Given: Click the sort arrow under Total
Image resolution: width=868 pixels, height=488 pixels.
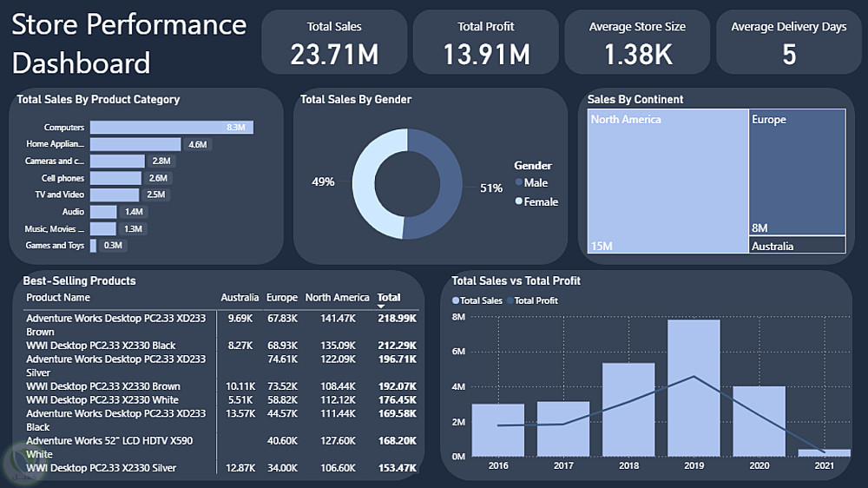Looking at the screenshot, I should pyautogui.click(x=381, y=307).
